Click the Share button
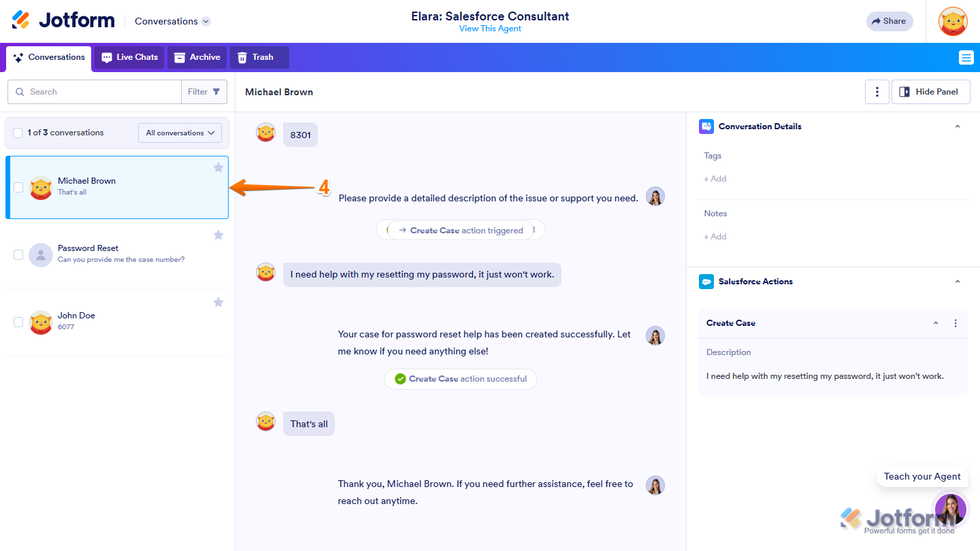980x551 pixels. 889,21
